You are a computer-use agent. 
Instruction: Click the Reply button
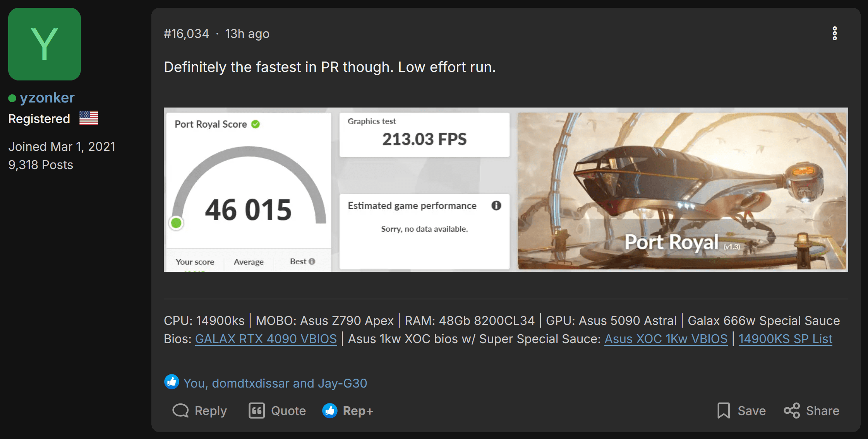[x=200, y=410]
